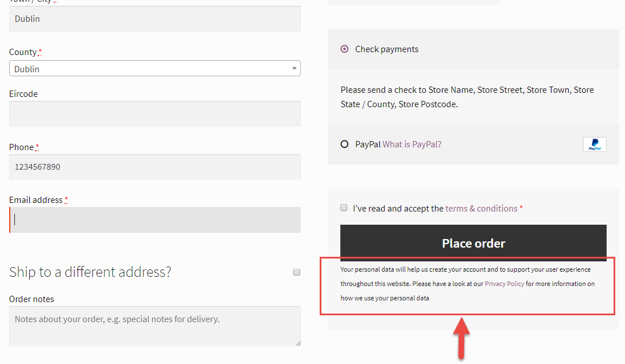Image resolution: width=625 pixels, height=364 pixels.
Task: Click the What is PayPal? link
Action: 412,144
